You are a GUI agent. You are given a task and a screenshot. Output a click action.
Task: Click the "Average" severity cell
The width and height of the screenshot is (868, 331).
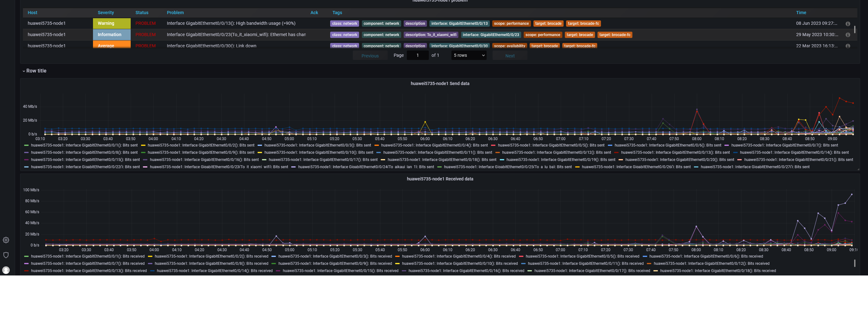(x=112, y=45)
